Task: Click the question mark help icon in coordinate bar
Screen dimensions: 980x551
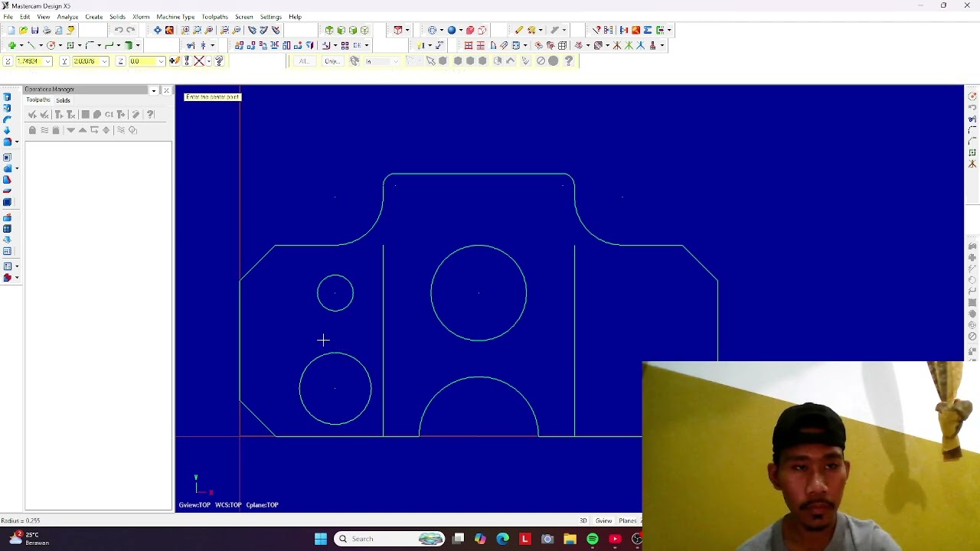Action: (x=219, y=61)
